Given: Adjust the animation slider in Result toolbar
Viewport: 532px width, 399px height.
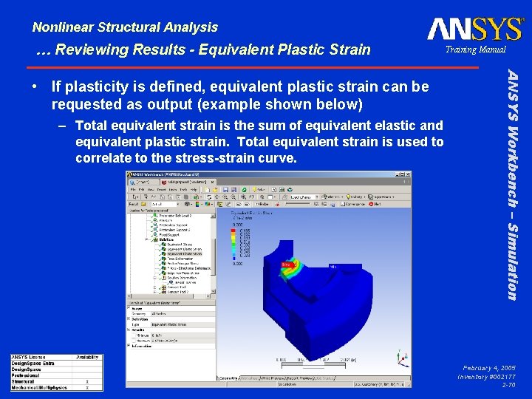Looking at the screenshot, I should tap(298, 204).
